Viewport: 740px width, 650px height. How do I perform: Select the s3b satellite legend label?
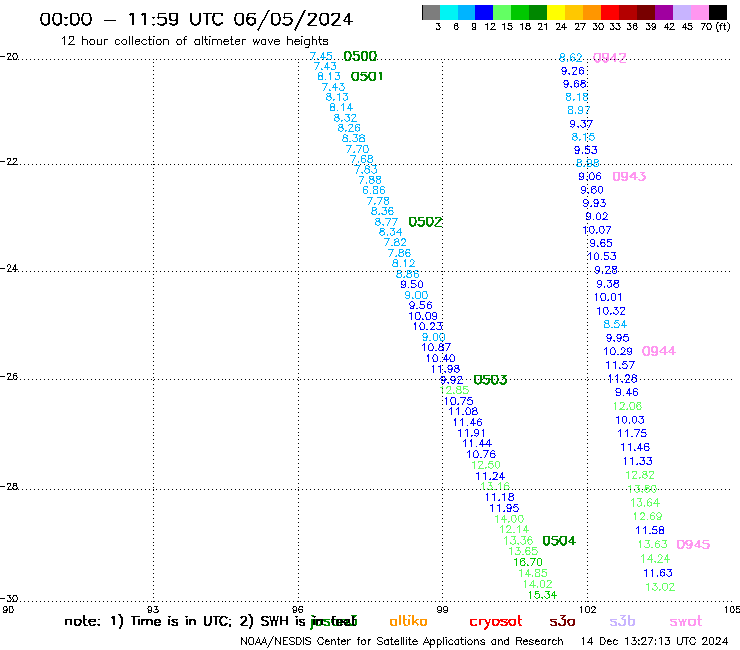[622, 621]
